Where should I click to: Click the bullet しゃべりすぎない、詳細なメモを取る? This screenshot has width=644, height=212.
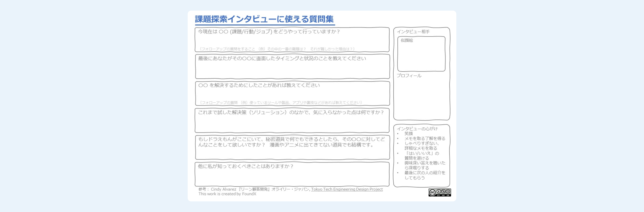tap(422, 146)
